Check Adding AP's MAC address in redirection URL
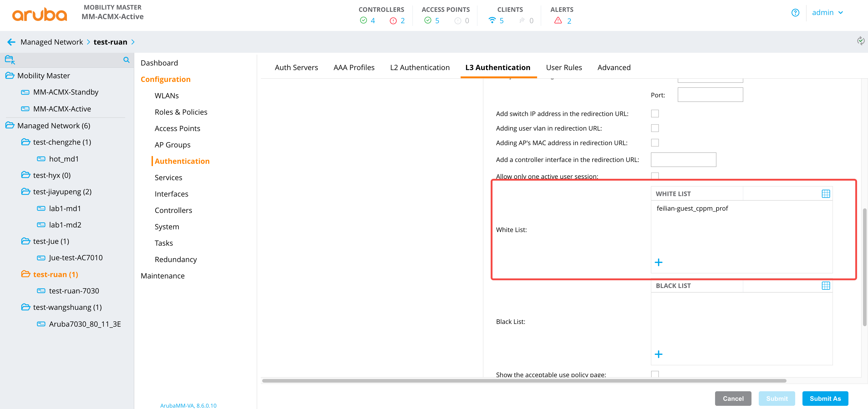This screenshot has height=409, width=868. click(x=655, y=142)
